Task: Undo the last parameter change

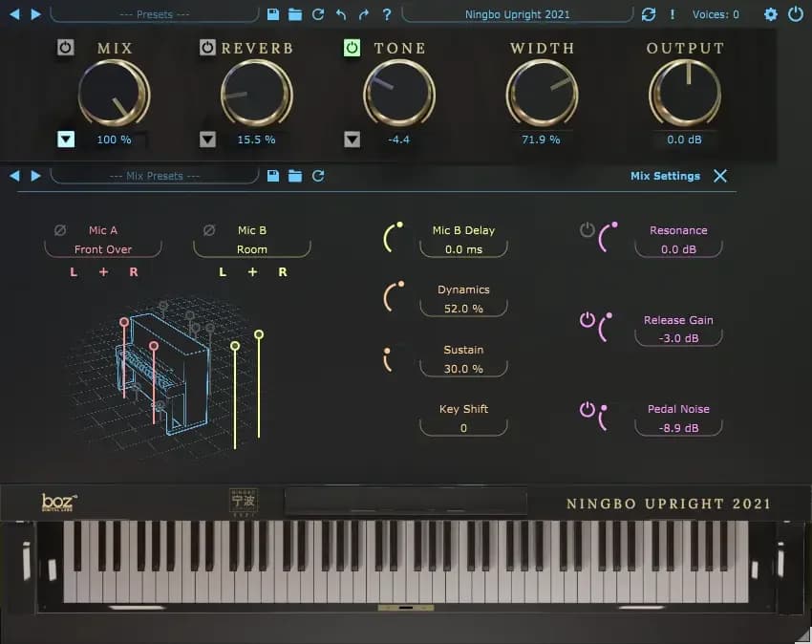Action: tap(342, 14)
